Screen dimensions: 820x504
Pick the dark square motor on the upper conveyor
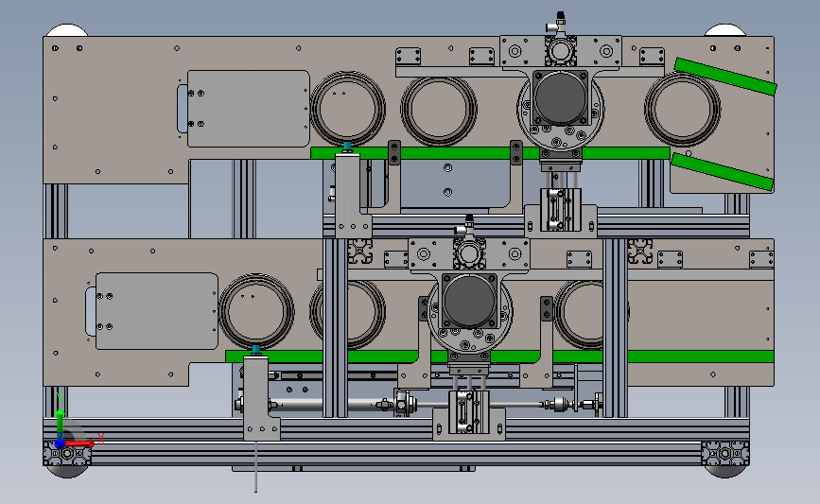click(561, 97)
